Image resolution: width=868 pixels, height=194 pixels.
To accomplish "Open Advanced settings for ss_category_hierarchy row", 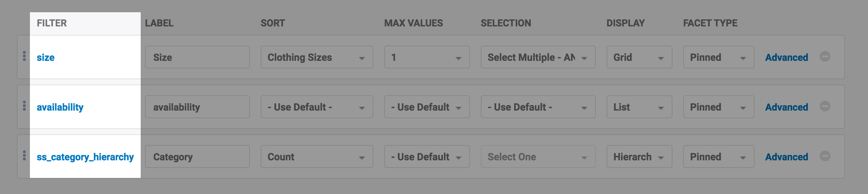I will pyautogui.click(x=786, y=157).
